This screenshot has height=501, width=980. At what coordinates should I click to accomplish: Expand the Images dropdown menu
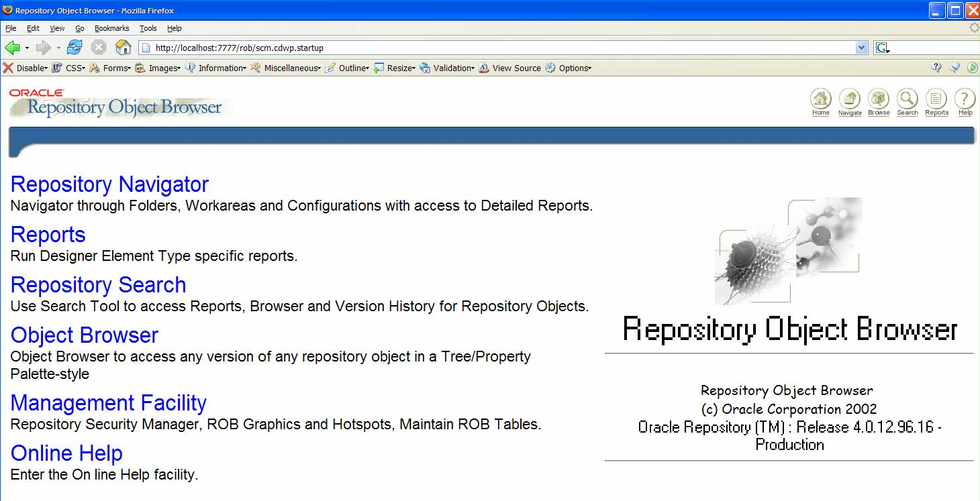pyautogui.click(x=158, y=68)
